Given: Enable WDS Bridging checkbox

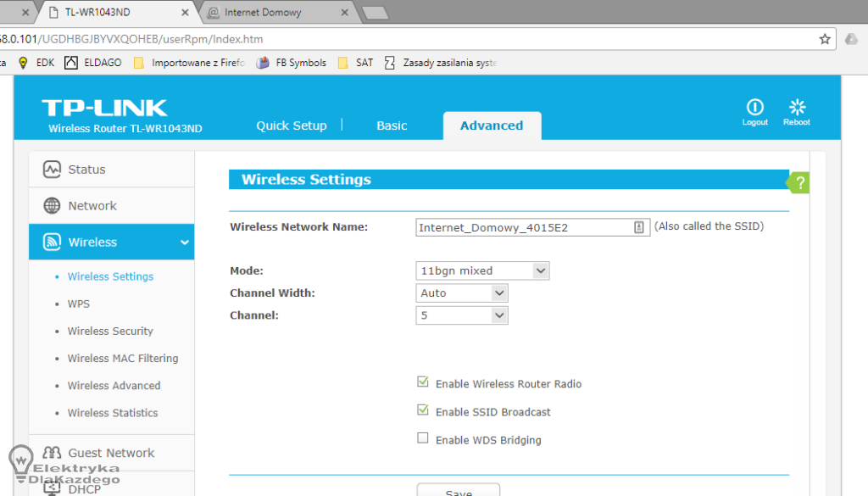Looking at the screenshot, I should click(423, 439).
